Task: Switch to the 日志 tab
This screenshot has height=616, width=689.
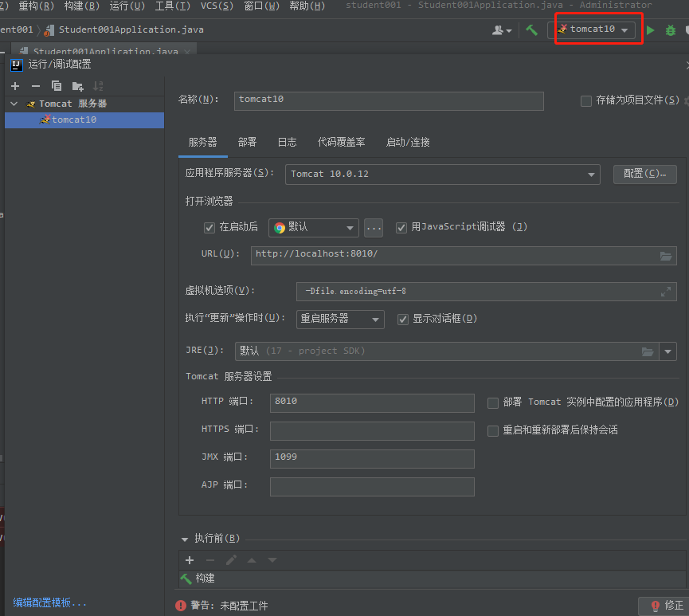Action: 287,143
